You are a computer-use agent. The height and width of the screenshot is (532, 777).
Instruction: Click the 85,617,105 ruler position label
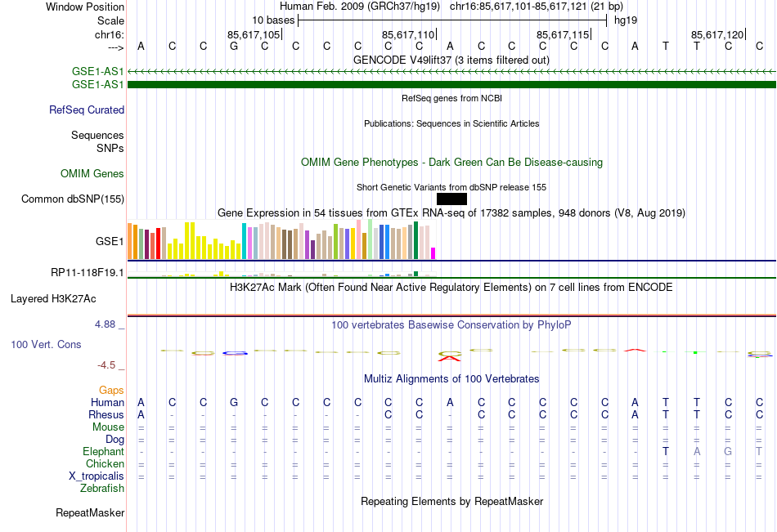(x=254, y=34)
